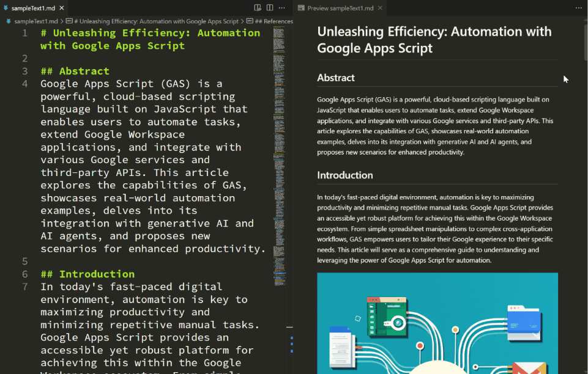Click the automation illustration in preview
The width and height of the screenshot is (588, 374).
437,323
